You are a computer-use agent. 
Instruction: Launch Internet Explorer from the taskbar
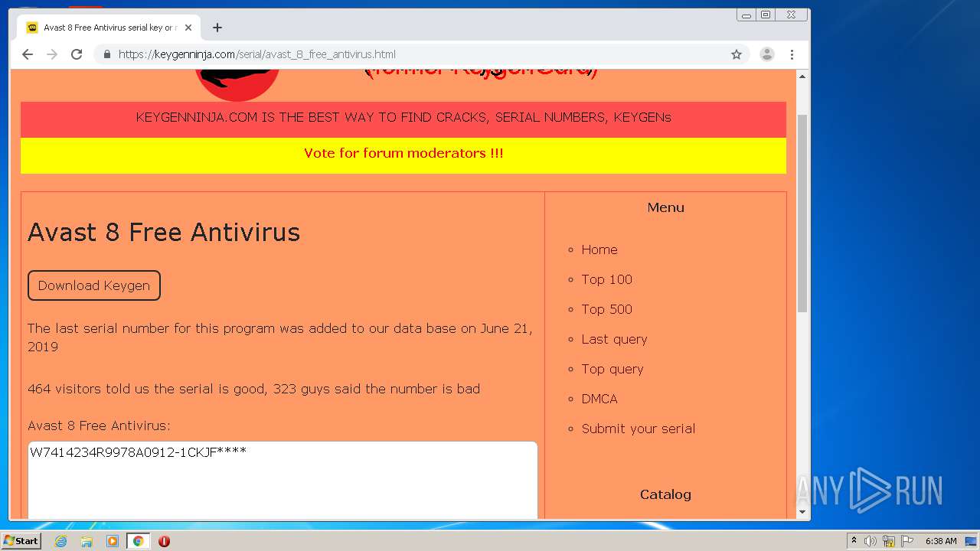[60, 541]
